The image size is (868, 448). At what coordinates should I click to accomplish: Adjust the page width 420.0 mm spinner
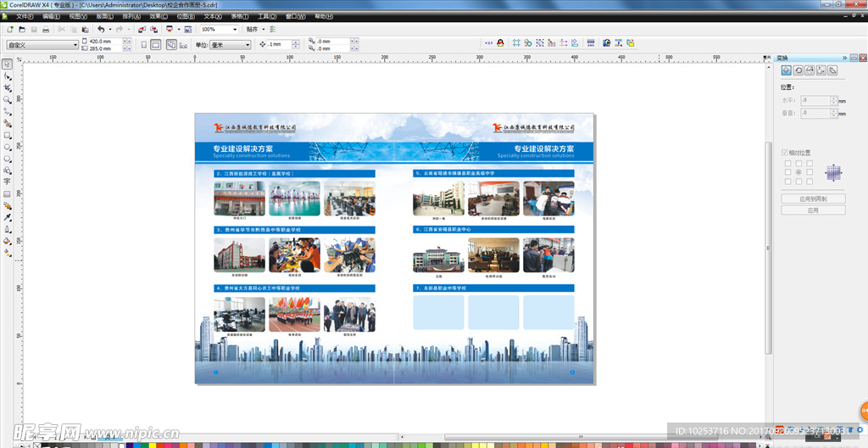pyautogui.click(x=127, y=42)
